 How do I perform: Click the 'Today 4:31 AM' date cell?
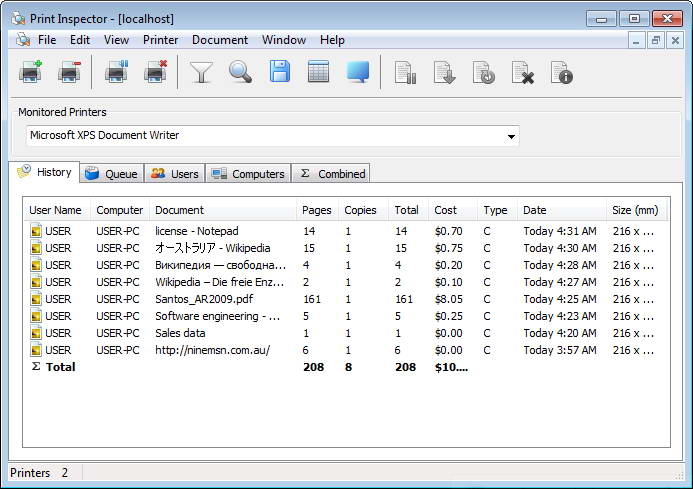tap(560, 231)
